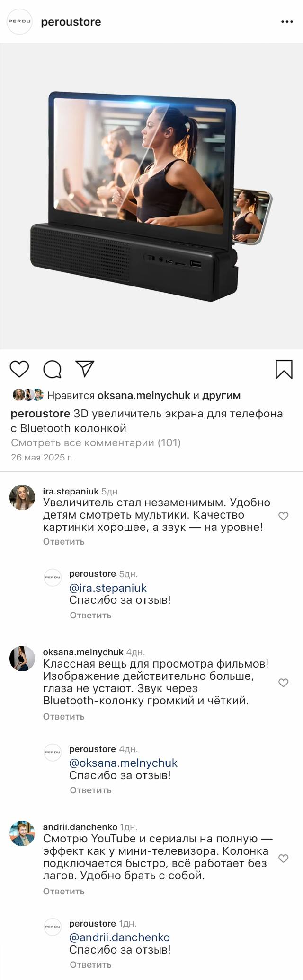This screenshot has height=980, width=303.
Task: Share the post with paper plane icon
Action: [x=85, y=369]
